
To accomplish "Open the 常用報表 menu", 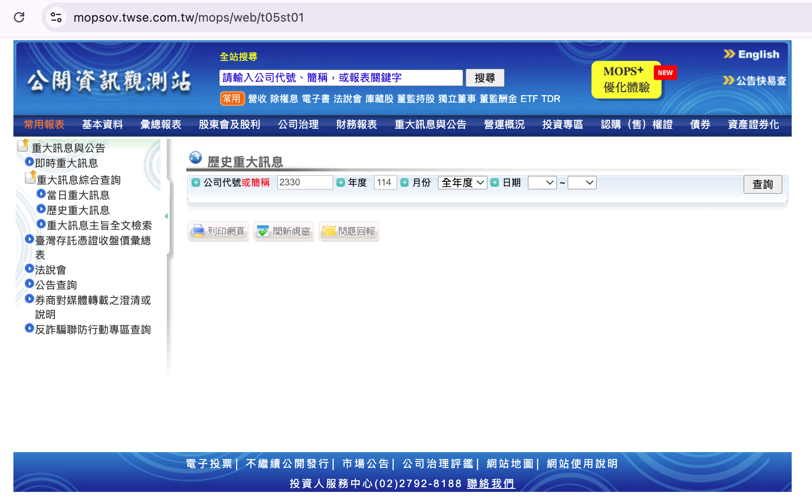I will [44, 124].
